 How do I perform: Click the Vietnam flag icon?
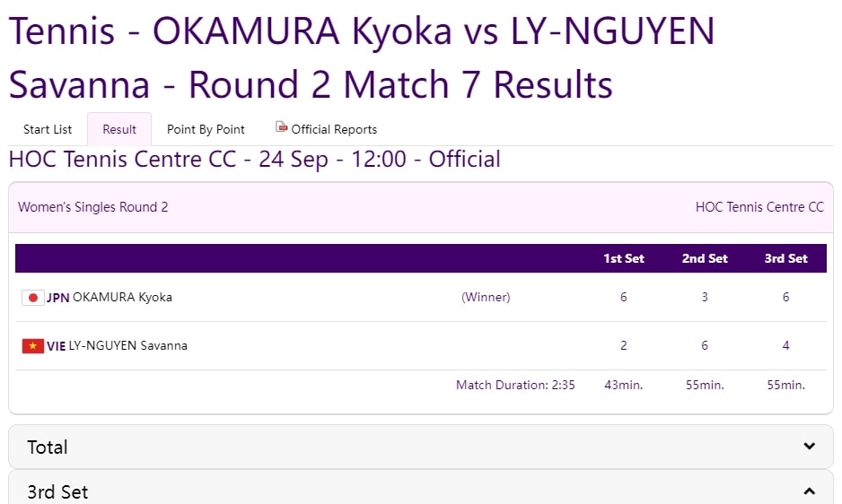32,346
